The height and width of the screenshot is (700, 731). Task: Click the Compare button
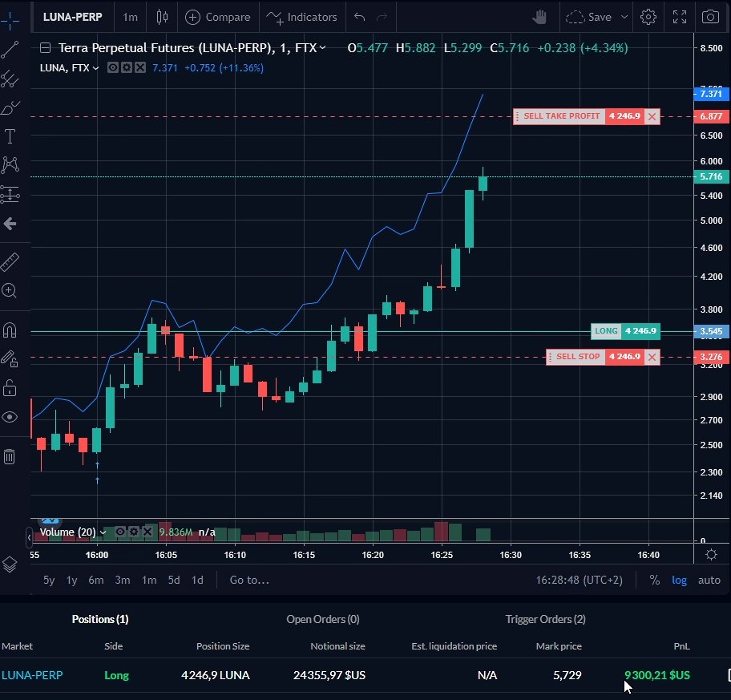[x=218, y=18]
